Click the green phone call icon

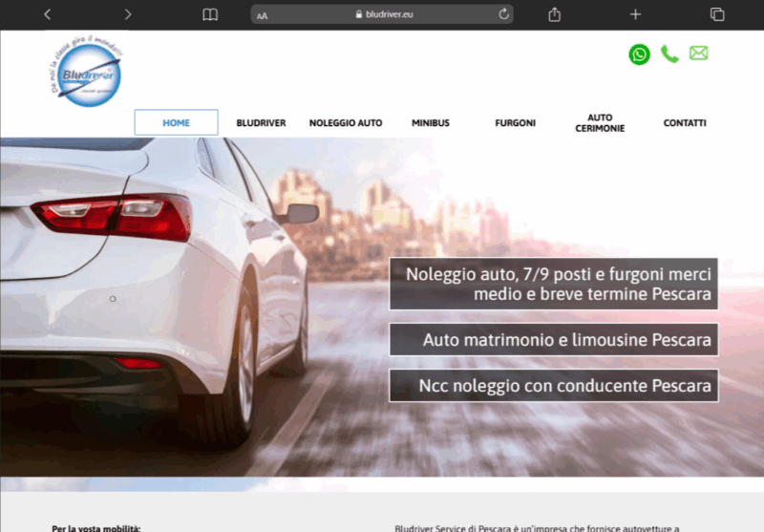point(669,54)
